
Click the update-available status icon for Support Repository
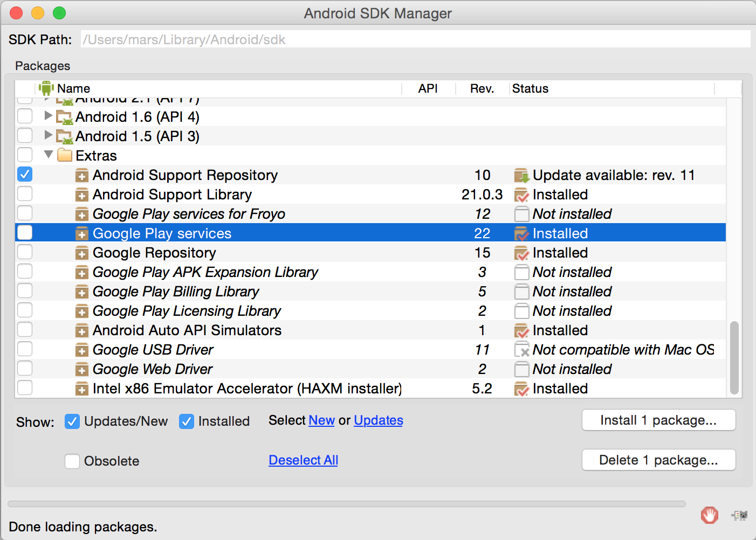[521, 176]
